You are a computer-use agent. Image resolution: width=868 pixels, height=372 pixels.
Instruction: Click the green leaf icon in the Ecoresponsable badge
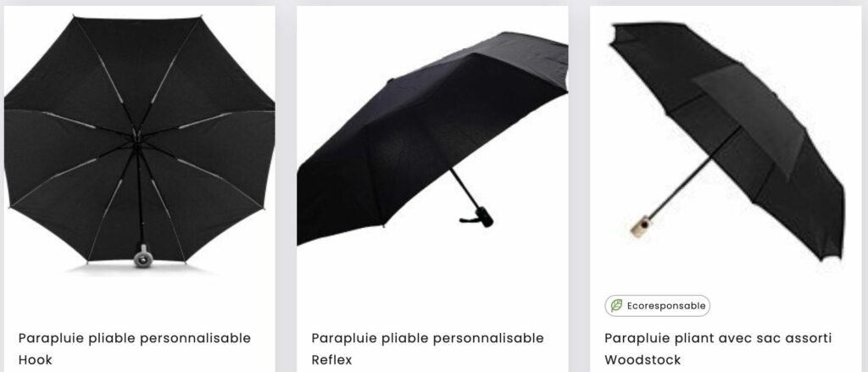[x=616, y=306]
